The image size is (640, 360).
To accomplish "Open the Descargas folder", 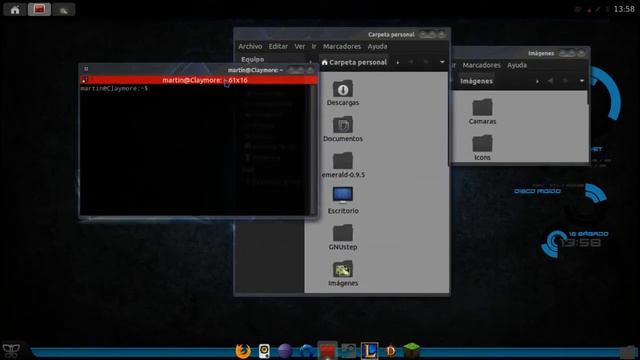I will (343, 93).
